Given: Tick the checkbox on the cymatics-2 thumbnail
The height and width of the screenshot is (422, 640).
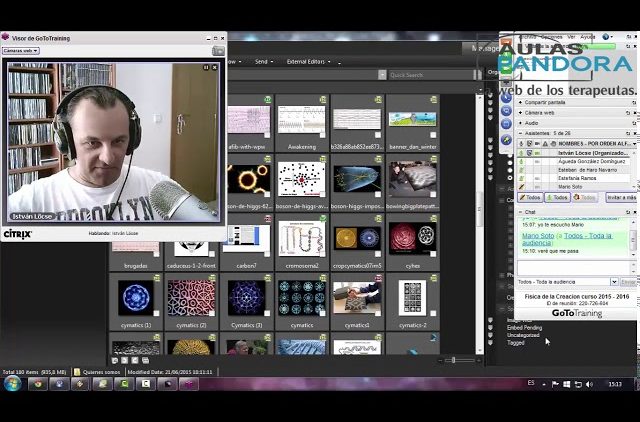Looking at the screenshot, I should tap(433, 313).
